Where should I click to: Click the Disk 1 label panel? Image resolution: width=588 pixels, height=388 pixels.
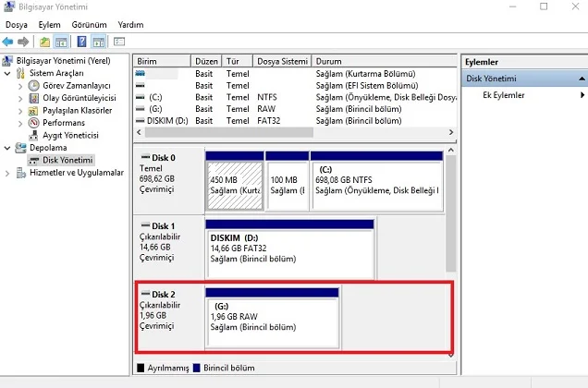click(x=169, y=248)
